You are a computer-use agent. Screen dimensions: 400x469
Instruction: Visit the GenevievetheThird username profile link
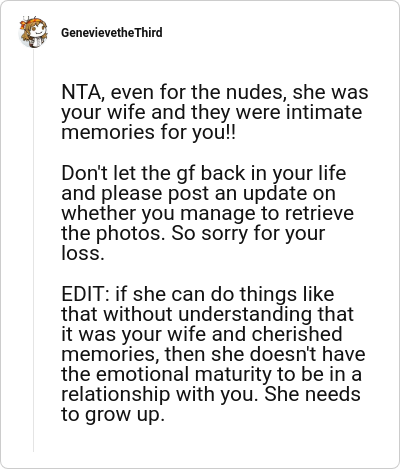pos(112,33)
